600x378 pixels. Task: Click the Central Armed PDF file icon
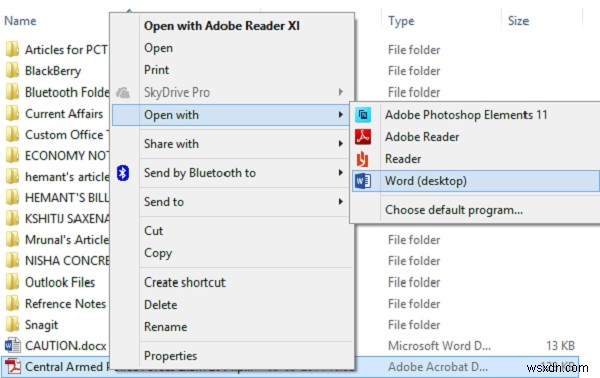tap(12, 367)
